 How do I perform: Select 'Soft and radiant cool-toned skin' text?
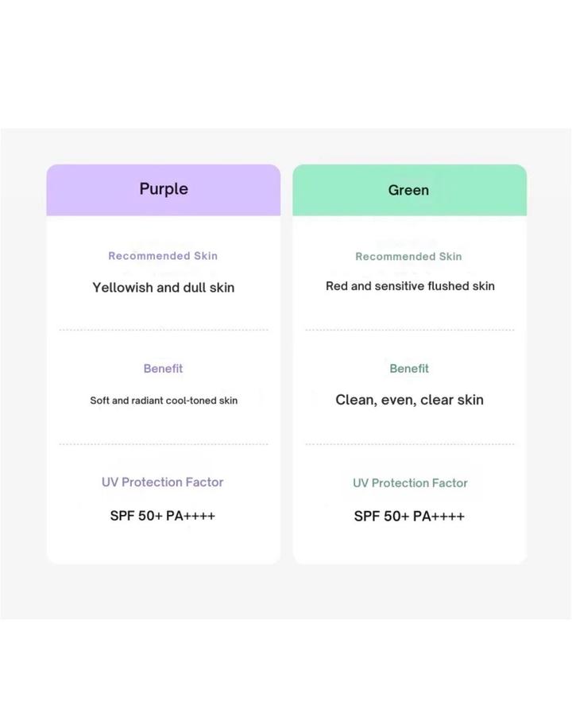164,401
